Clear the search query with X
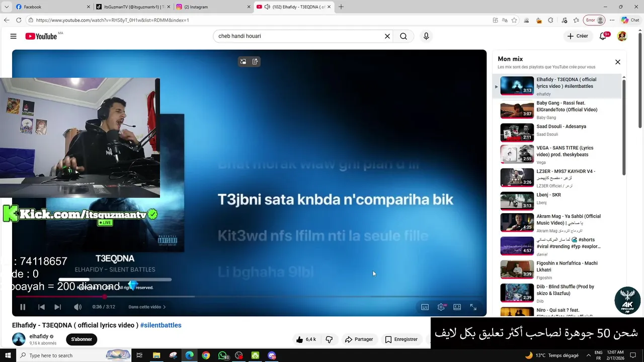 tap(387, 36)
